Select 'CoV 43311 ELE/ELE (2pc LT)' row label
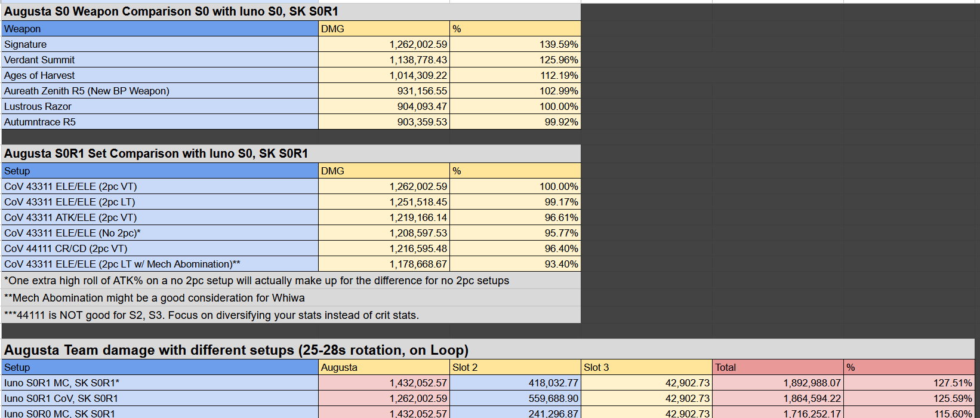Viewport: 980px width, 418px height. 160,202
